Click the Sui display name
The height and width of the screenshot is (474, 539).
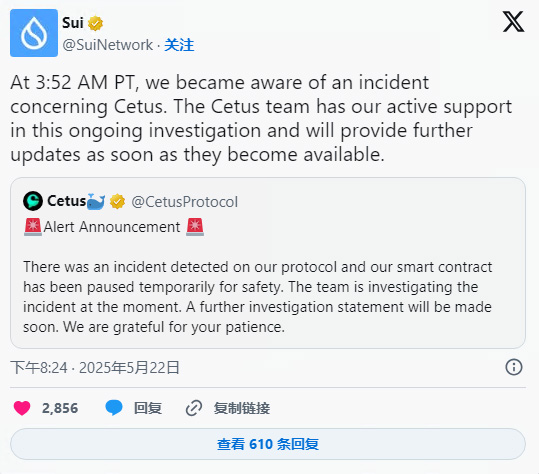[x=73, y=23]
